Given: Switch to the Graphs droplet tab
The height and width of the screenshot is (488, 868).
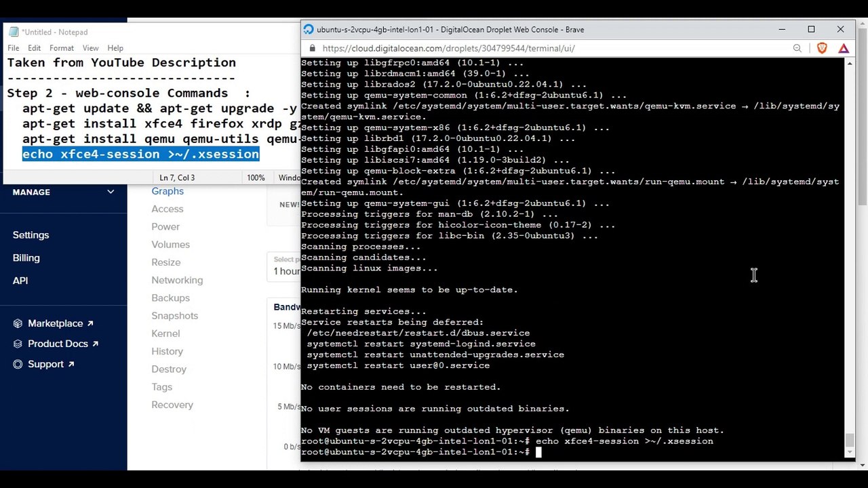Looking at the screenshot, I should [167, 191].
